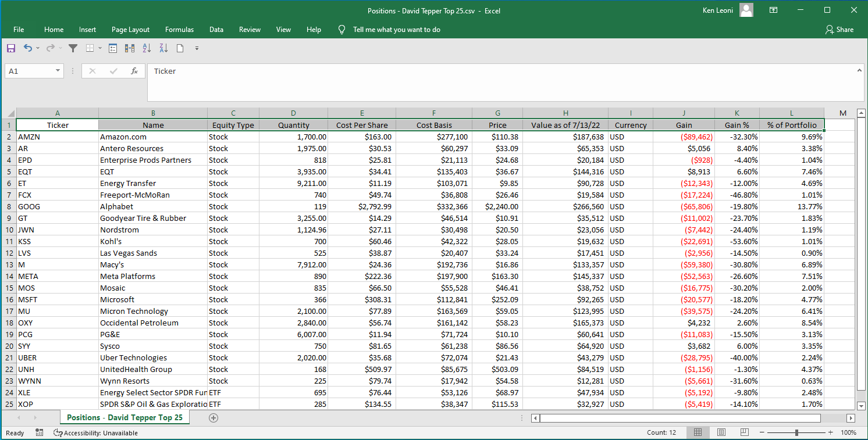This screenshot has width=868, height=440.
Task: Switch to the View tab
Action: [283, 30]
